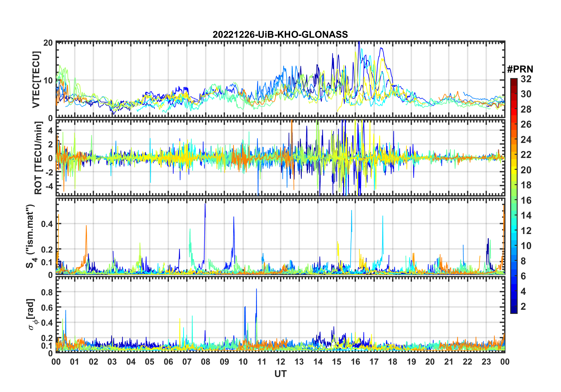Screen dimensions: 561x392
Task: Click VTEC y-axis tick label "20"
Action: click(48, 43)
